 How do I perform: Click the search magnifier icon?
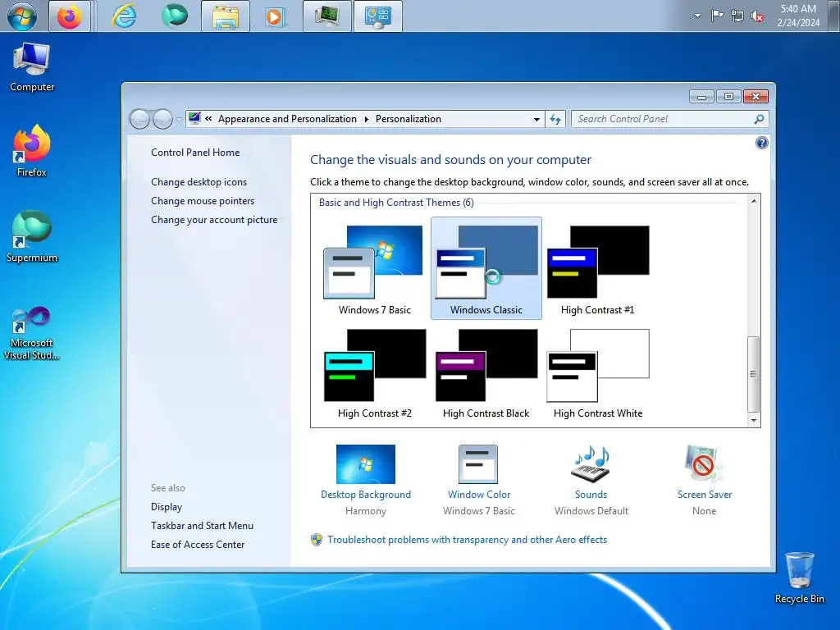click(x=759, y=119)
